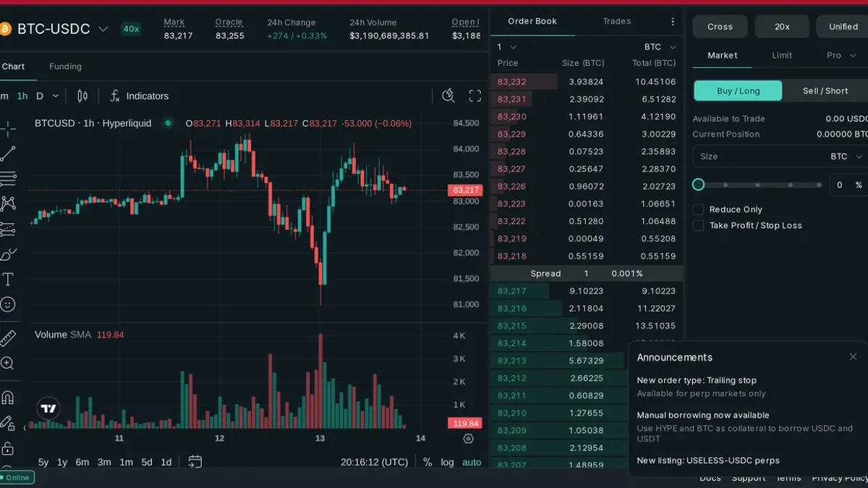Select the brush drawing tool
The image size is (868, 488).
(x=8, y=254)
